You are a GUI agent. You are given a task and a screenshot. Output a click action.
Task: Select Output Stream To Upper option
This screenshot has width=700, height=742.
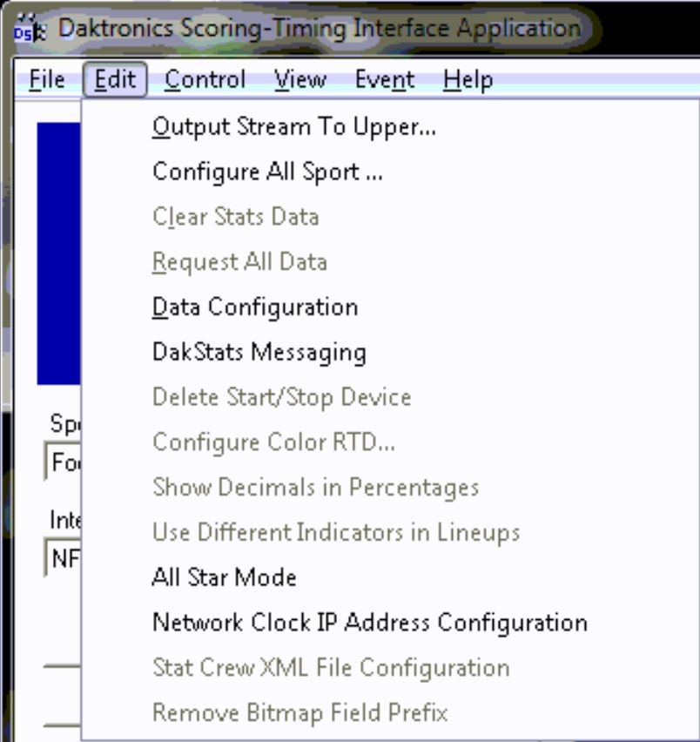pyautogui.click(x=293, y=127)
